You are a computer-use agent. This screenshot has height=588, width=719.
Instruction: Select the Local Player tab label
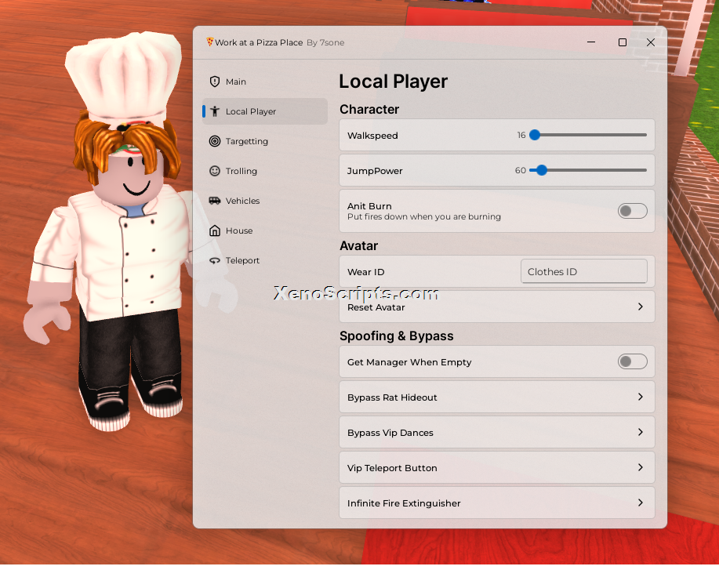pos(251,111)
